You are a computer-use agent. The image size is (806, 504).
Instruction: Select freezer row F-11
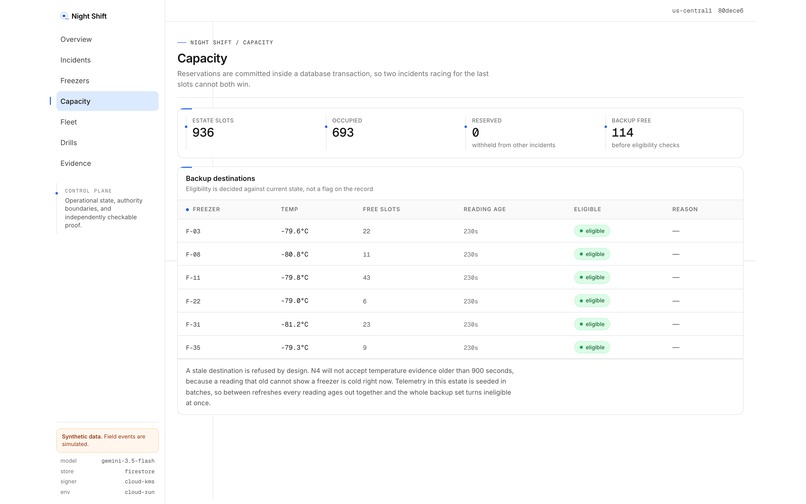click(460, 277)
